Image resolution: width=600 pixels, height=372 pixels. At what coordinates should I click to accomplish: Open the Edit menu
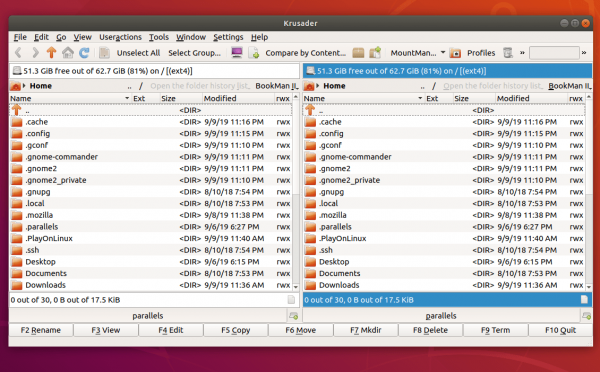tap(41, 37)
